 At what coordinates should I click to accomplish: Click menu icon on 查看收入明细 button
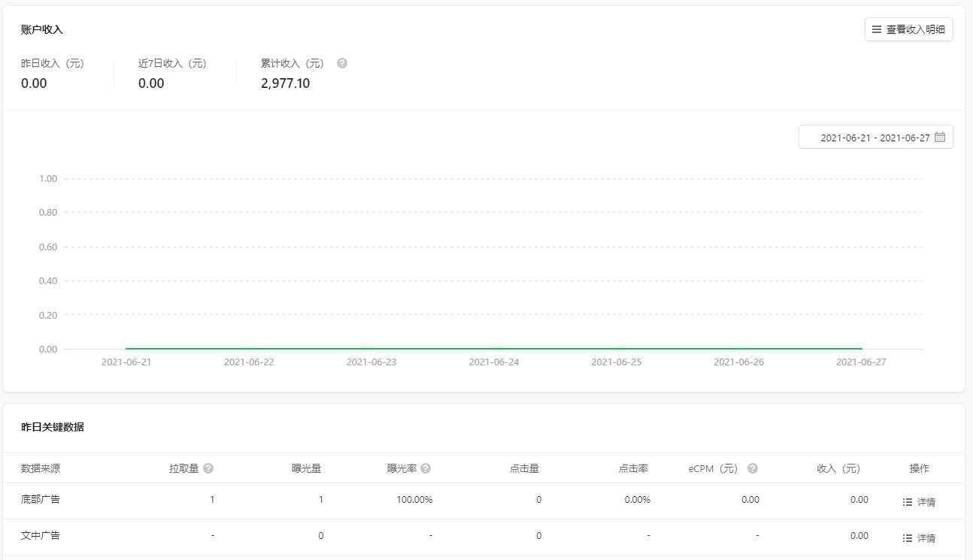pos(877,29)
